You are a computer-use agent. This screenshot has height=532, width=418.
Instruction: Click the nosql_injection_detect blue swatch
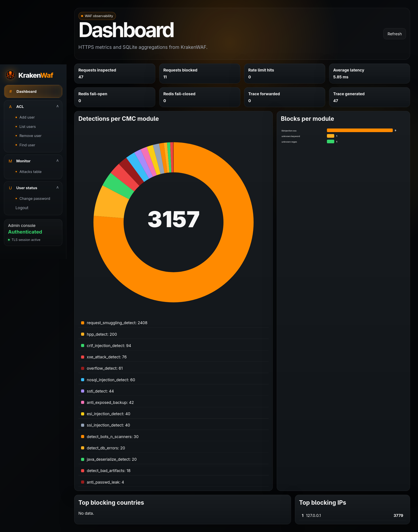[x=83, y=380]
